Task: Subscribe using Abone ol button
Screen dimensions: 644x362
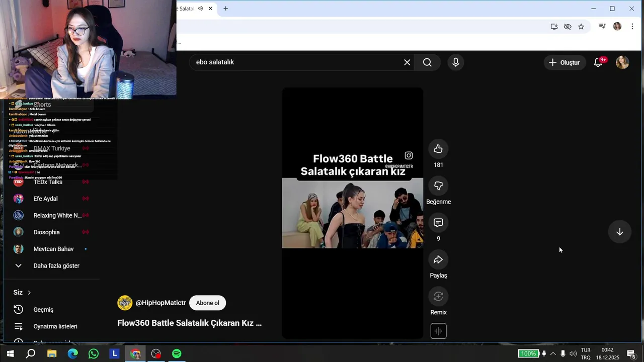Action: tap(207, 303)
